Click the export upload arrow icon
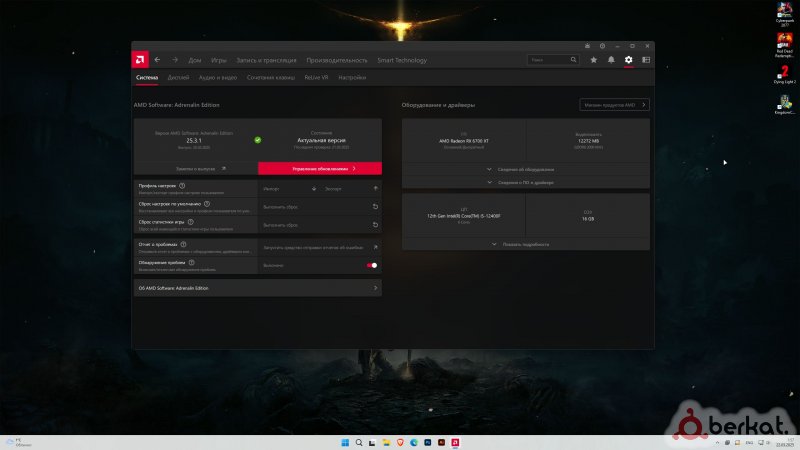The height and width of the screenshot is (450, 800). [376, 188]
